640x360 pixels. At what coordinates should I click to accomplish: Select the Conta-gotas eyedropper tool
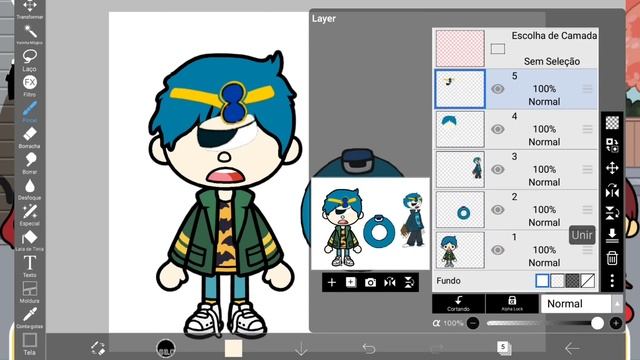click(x=30, y=318)
